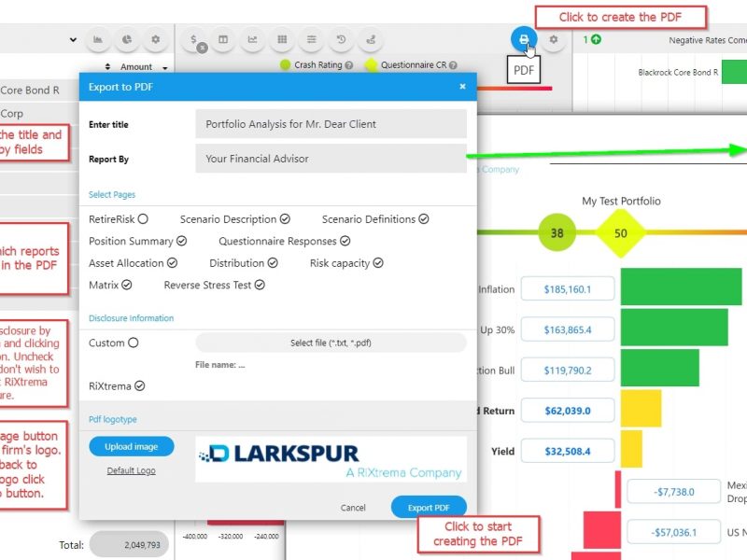Open the dropdown chevron at top left
Image resolution: width=747 pixels, height=560 pixels.
coord(73,40)
